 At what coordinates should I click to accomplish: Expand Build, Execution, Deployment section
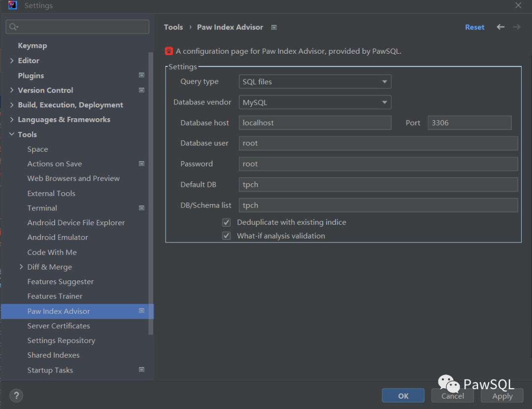(x=12, y=105)
